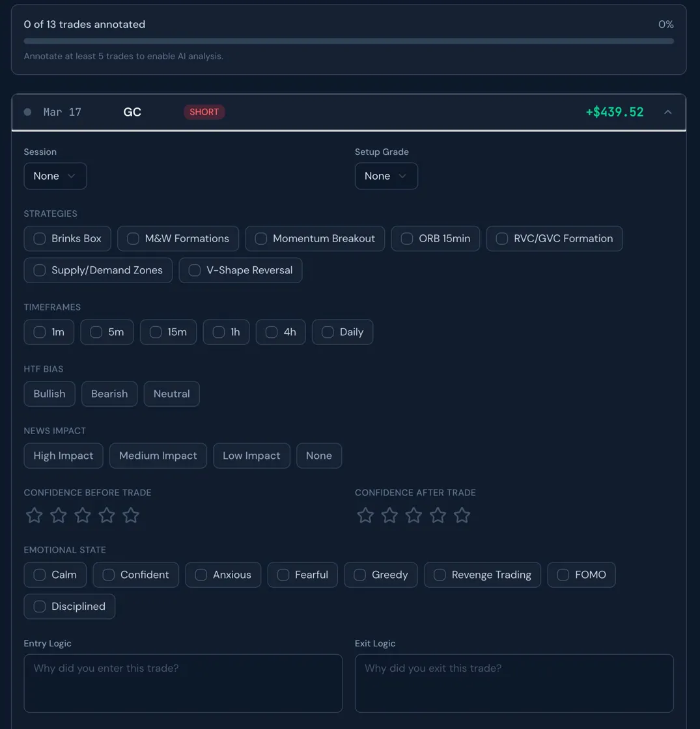Open the Setup Grade dropdown
Viewport: 700px width, 729px height.
[x=386, y=176]
